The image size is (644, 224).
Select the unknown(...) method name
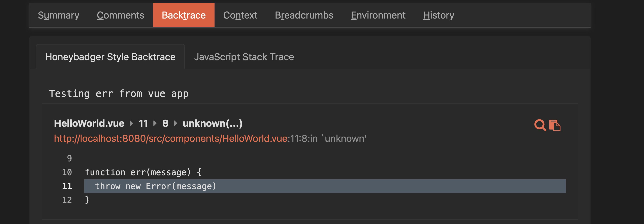[213, 123]
